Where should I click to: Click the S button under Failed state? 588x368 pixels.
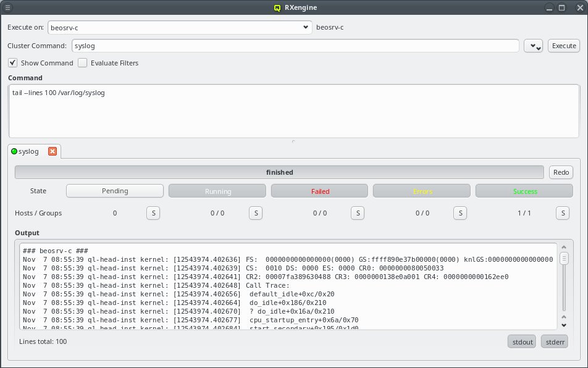tap(357, 213)
